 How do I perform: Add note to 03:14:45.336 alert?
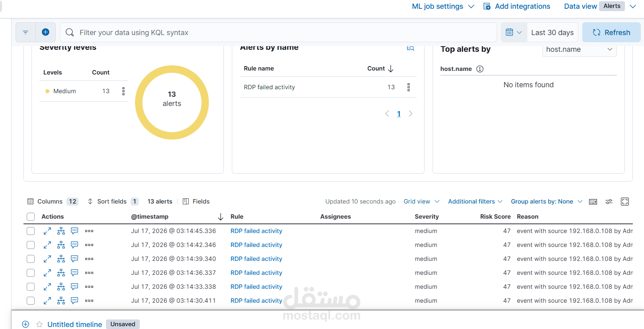coord(74,231)
